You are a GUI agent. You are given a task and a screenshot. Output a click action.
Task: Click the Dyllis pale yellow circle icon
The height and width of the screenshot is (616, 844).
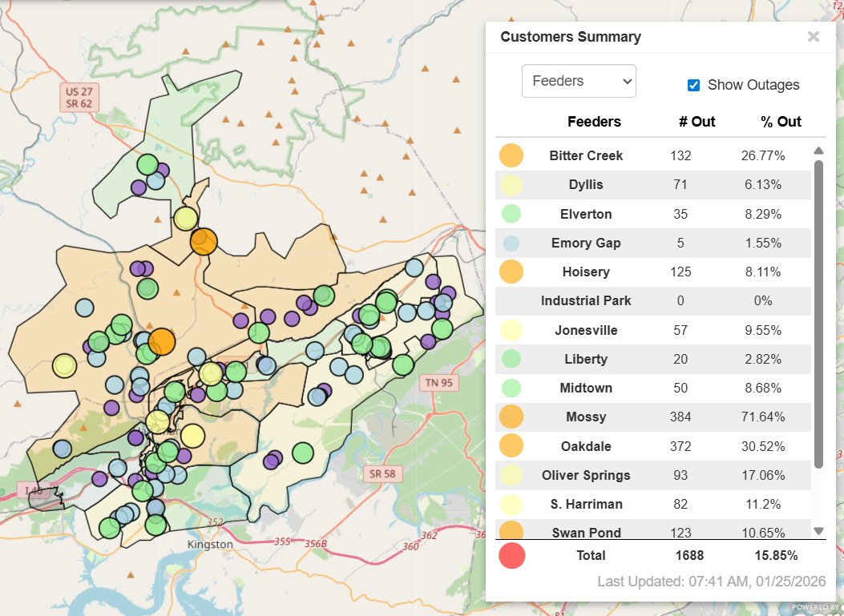click(x=511, y=185)
